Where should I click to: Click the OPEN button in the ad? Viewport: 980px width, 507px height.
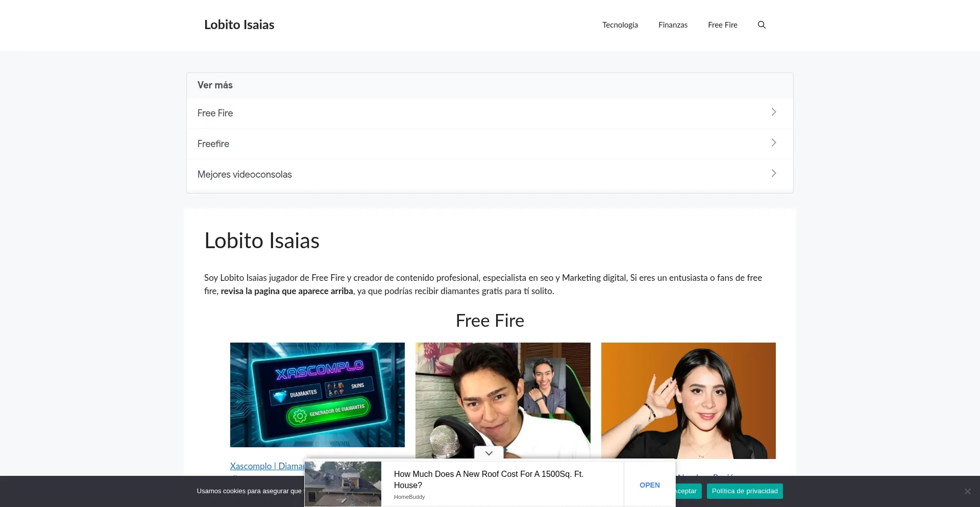coord(650,485)
